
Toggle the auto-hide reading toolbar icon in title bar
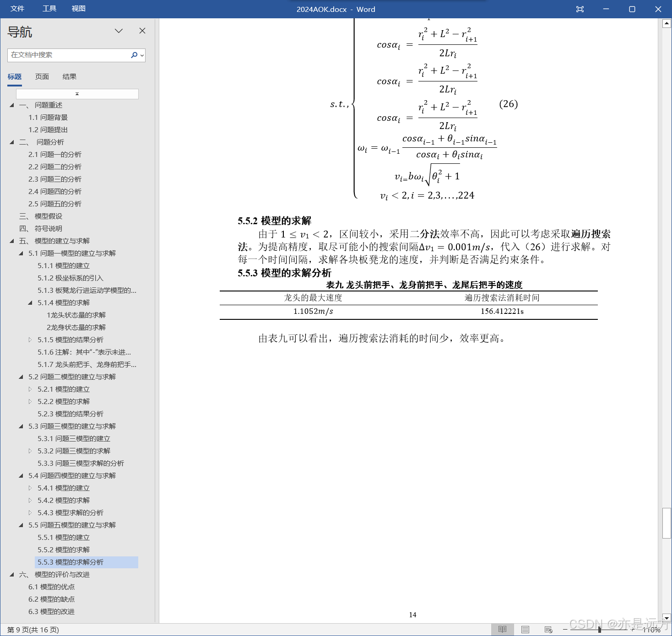(x=580, y=9)
